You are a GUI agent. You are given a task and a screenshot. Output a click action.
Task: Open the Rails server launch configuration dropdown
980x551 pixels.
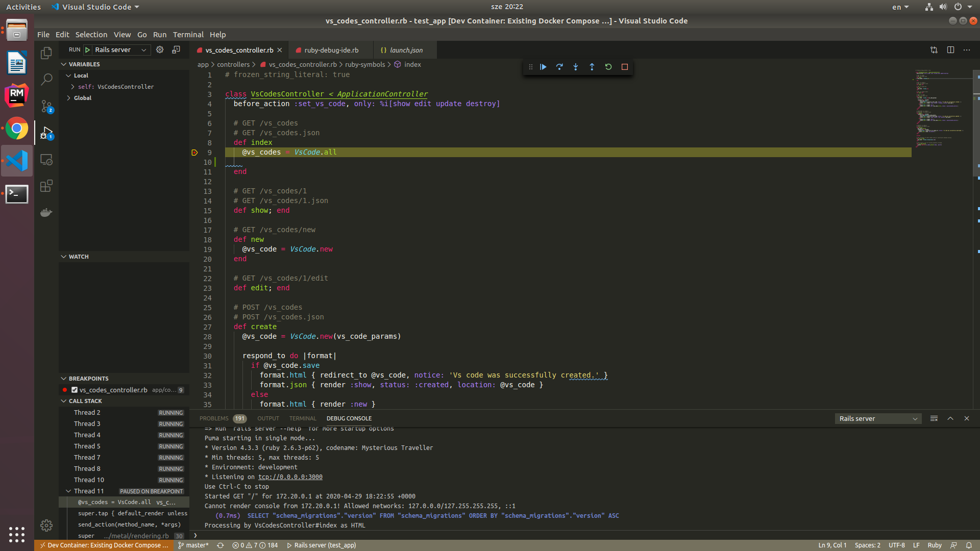pyautogui.click(x=121, y=49)
